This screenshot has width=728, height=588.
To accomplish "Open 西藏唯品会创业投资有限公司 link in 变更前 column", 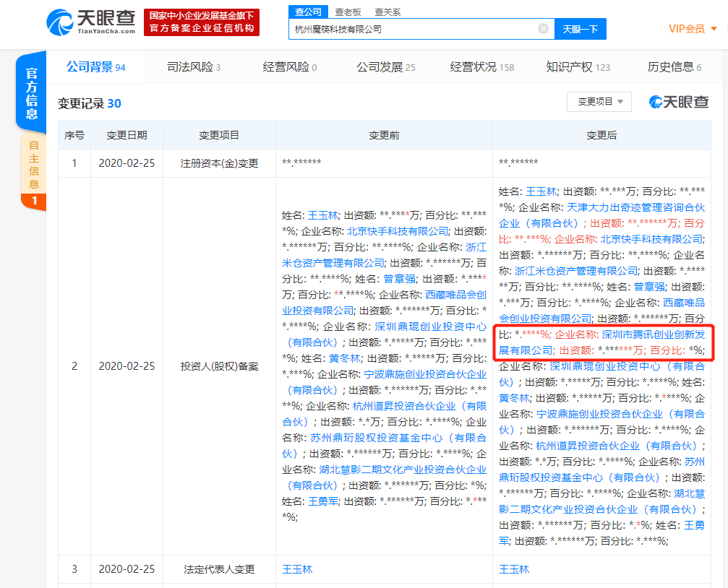I will click(x=384, y=303).
